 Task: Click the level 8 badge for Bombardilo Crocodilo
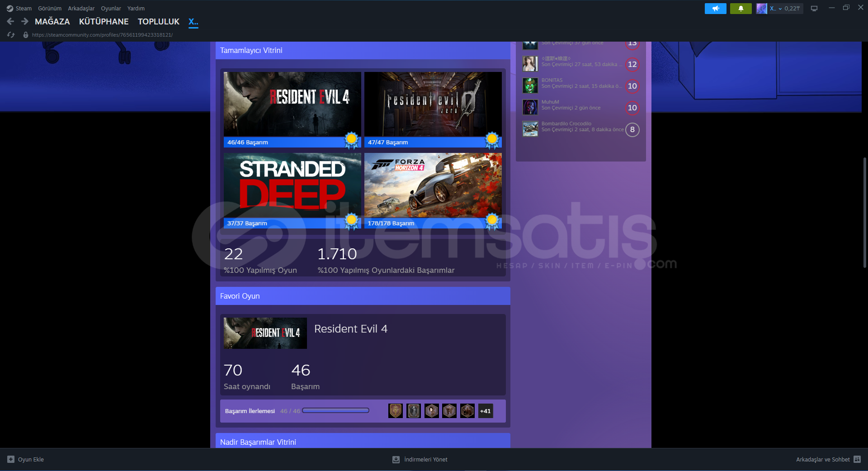tap(632, 129)
